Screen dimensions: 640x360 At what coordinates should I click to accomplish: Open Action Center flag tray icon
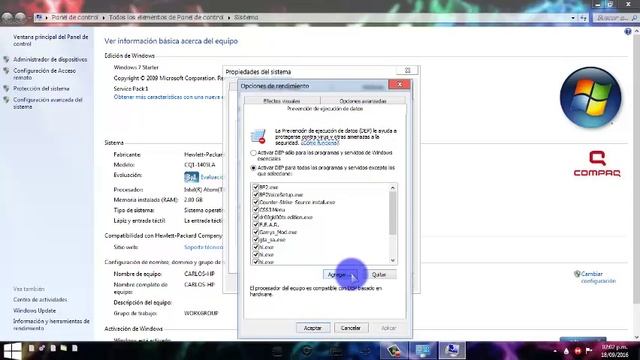(x=589, y=351)
